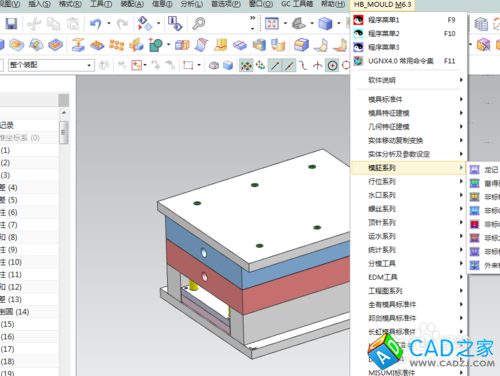Toggle the intersection snap cross icon
500x376 pixels.
(x=318, y=65)
